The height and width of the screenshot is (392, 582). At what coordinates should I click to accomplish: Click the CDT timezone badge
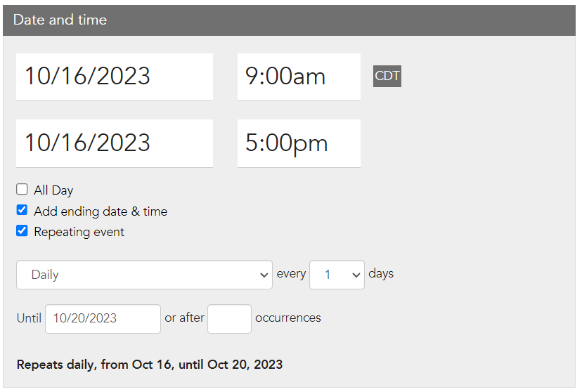coord(387,76)
